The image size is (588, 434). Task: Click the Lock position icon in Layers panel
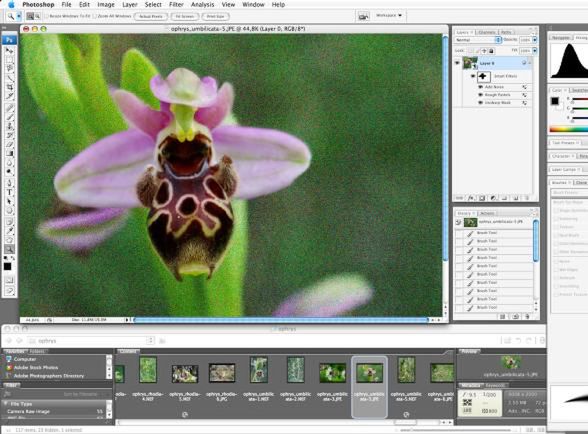click(484, 51)
